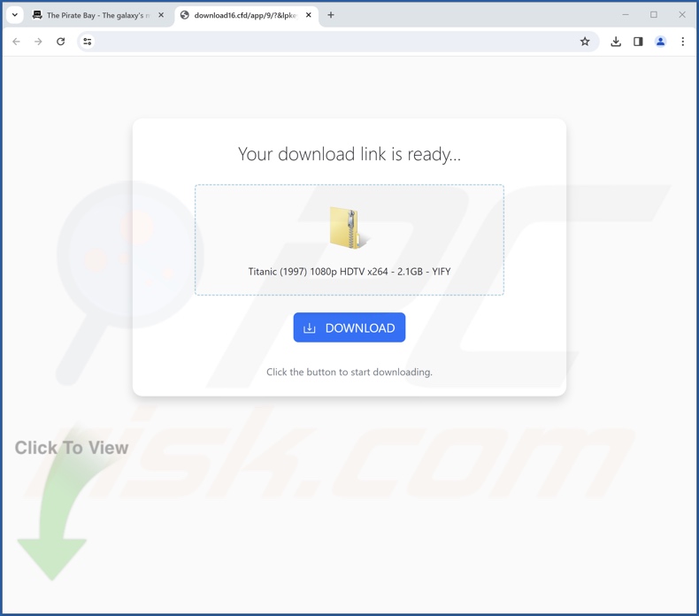Toggle the browser side panel
Screen dimensions: 699x616
(638, 42)
